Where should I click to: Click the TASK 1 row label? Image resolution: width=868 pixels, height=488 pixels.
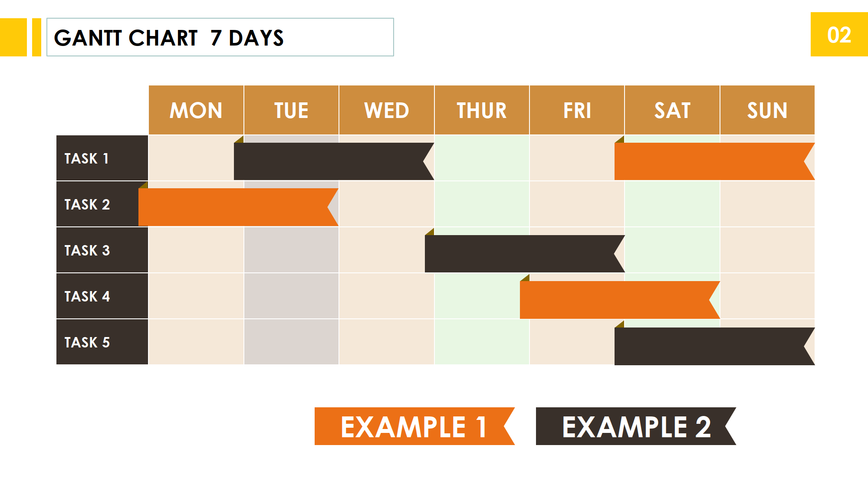[x=102, y=158]
